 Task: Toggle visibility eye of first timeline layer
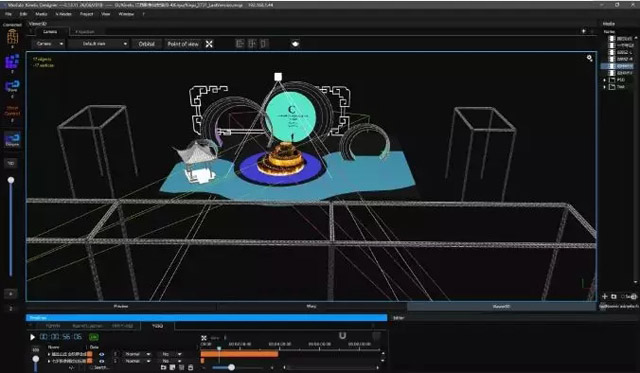[x=102, y=354]
